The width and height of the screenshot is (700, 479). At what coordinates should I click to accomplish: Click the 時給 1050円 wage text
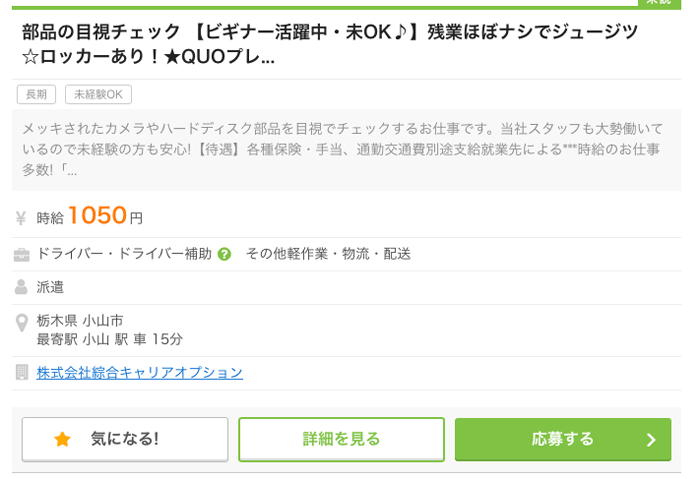point(89,216)
